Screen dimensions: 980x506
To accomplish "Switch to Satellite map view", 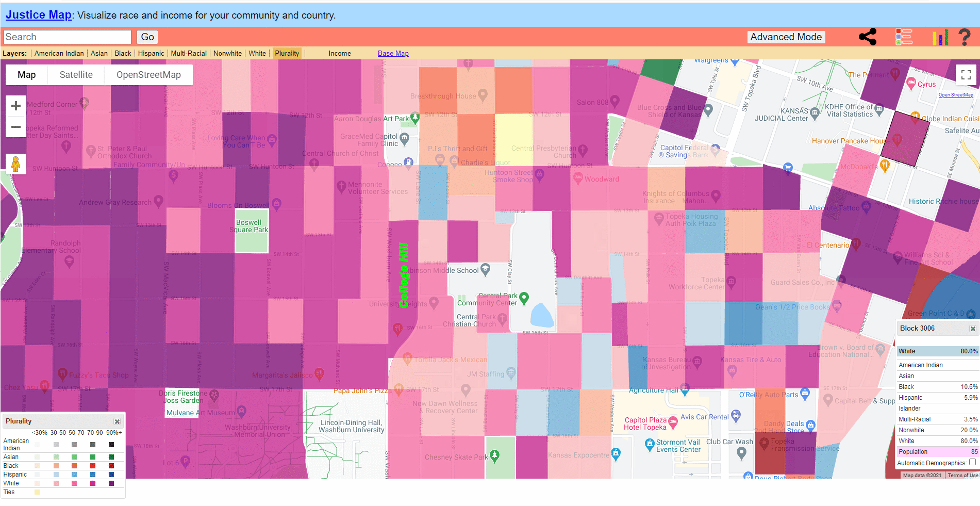I will click(x=76, y=75).
